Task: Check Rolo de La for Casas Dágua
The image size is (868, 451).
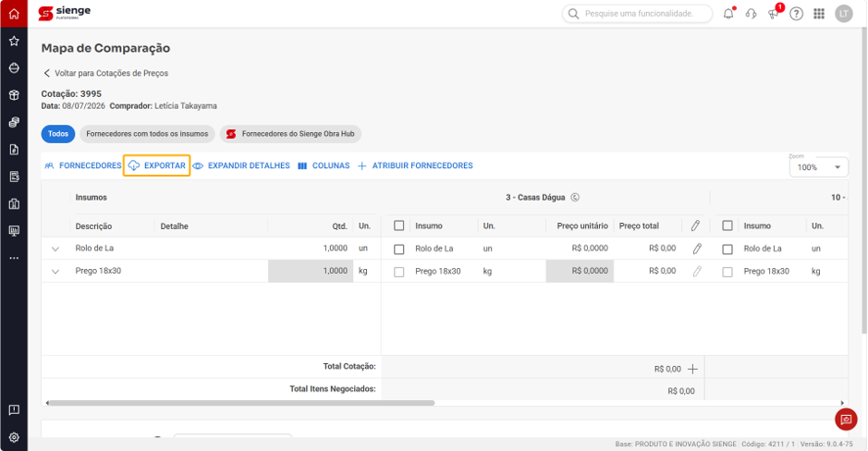Action: (398, 249)
